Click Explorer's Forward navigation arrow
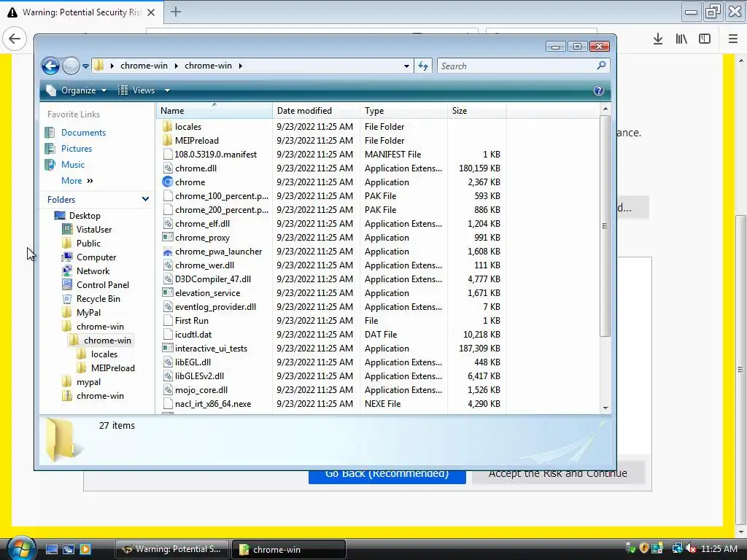 [71, 66]
